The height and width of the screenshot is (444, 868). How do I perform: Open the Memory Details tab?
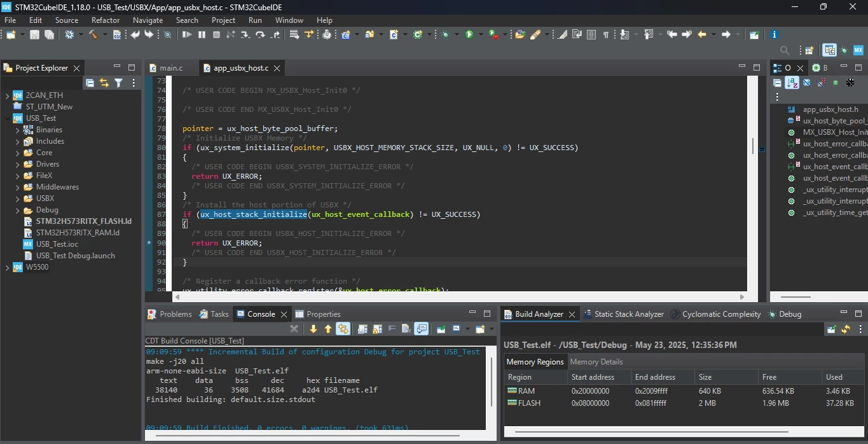596,361
